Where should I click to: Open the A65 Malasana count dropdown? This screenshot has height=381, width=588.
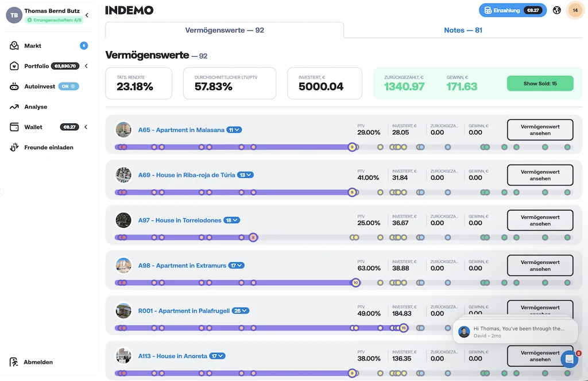point(234,130)
